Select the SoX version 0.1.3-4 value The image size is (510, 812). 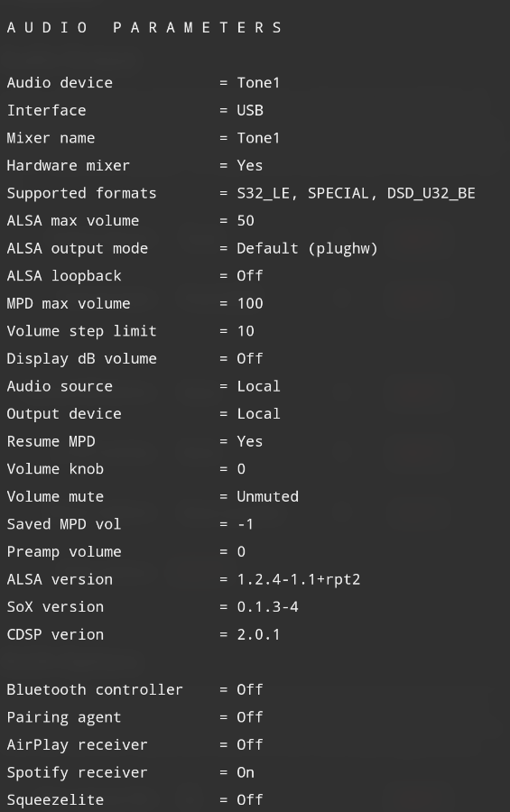[x=267, y=606]
